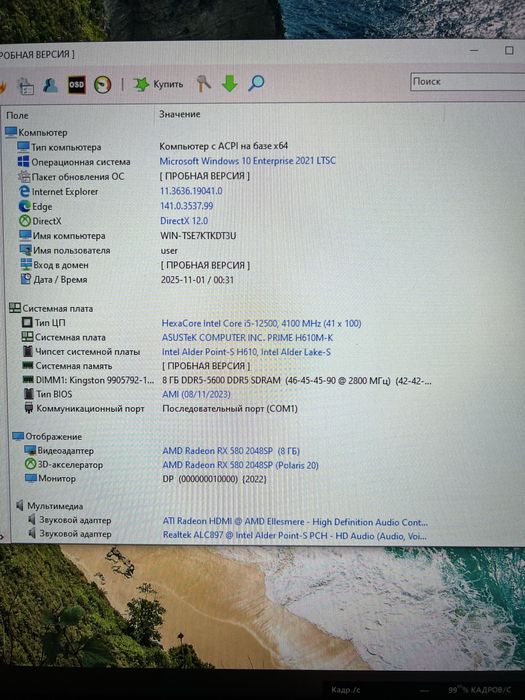
Task: Click Последовательный порт (COM1) value
Action: tap(229, 408)
